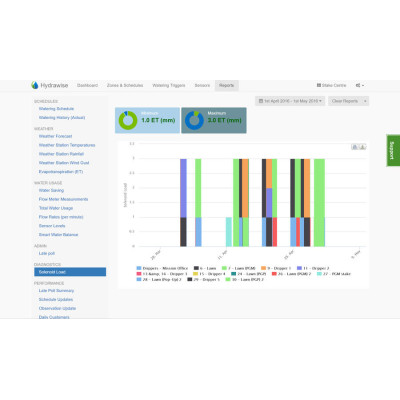This screenshot has height=400, width=400.
Task: Click the 27 - PGM stake legend swatch
Action: pos(319,274)
